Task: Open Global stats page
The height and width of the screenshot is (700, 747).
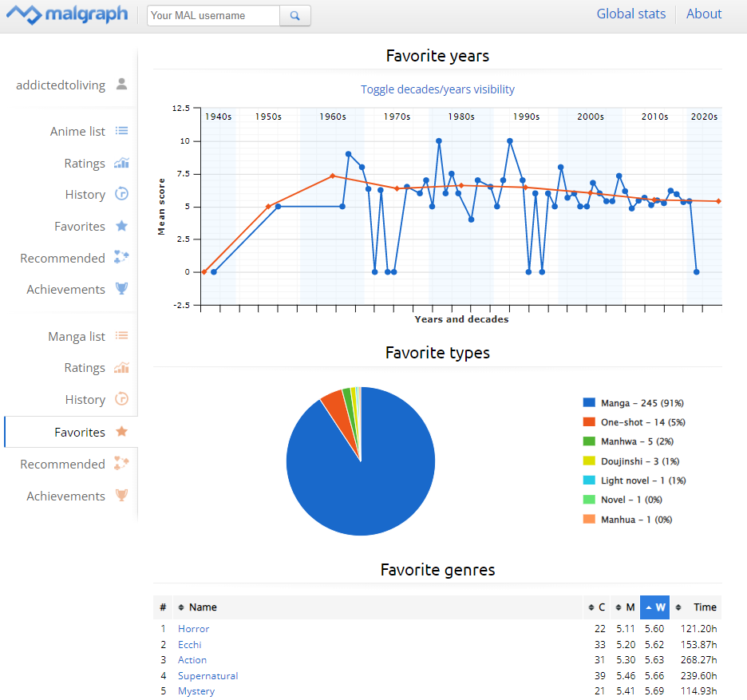Action: 631,14
